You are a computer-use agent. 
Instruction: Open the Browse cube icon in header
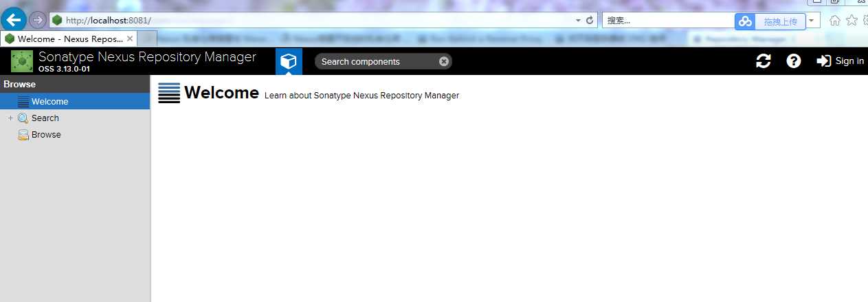click(289, 61)
